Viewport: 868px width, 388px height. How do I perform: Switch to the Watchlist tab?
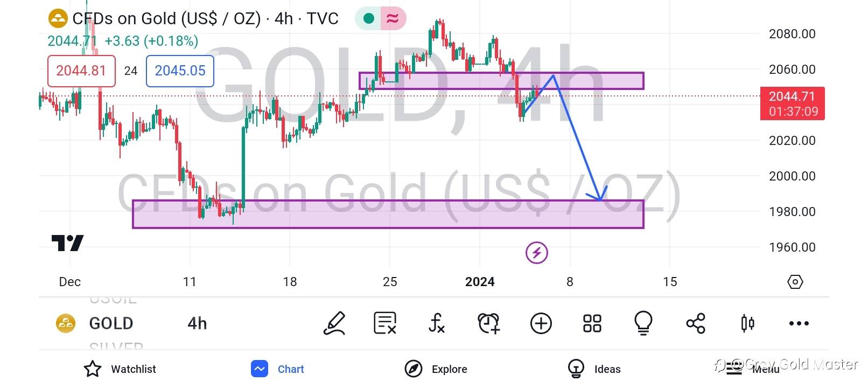(x=120, y=369)
